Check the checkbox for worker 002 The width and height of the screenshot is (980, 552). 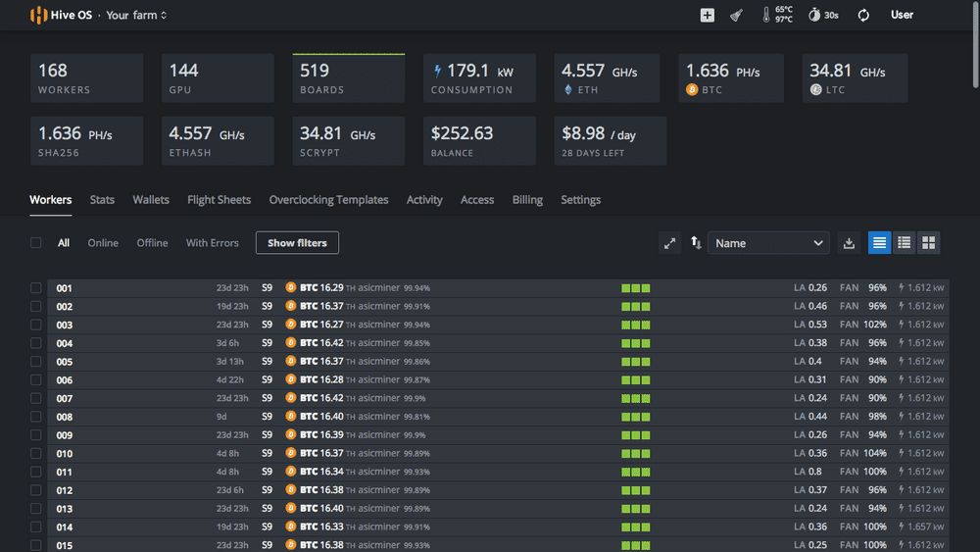coord(35,306)
